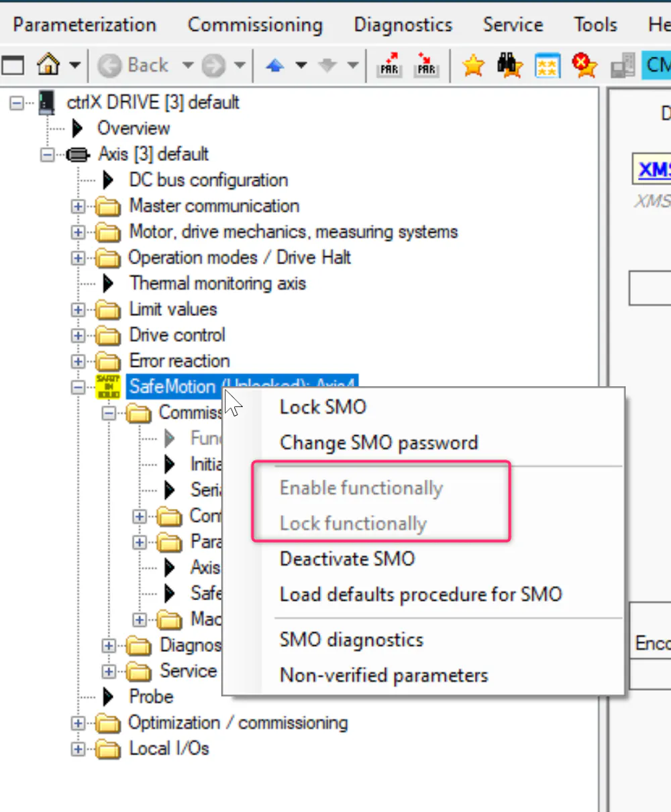Viewport: 671px width, 812px height.
Task: Expand the Limit values folder
Action: [x=78, y=310]
